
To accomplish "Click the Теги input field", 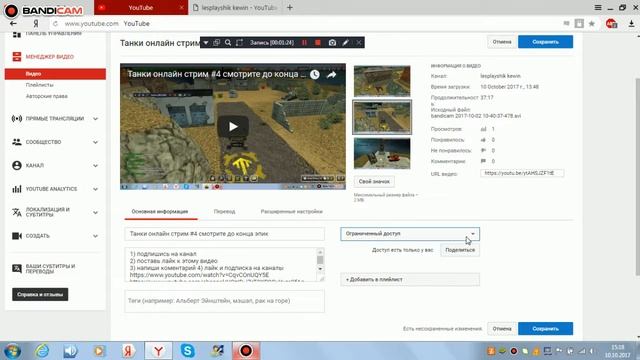I will (x=224, y=301).
